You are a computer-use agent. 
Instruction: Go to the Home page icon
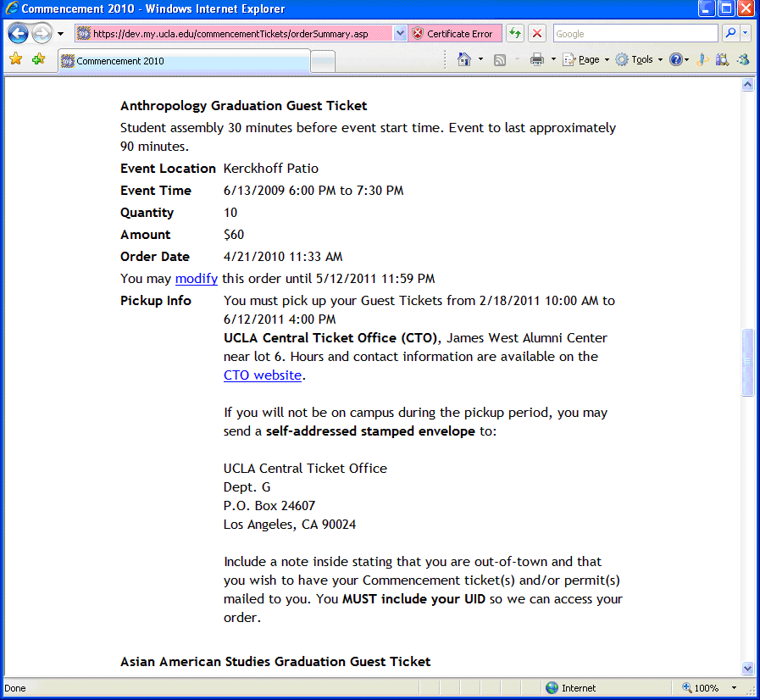[x=463, y=59]
